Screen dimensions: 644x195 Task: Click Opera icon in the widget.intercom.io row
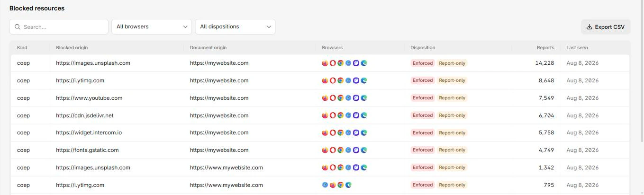333,133
